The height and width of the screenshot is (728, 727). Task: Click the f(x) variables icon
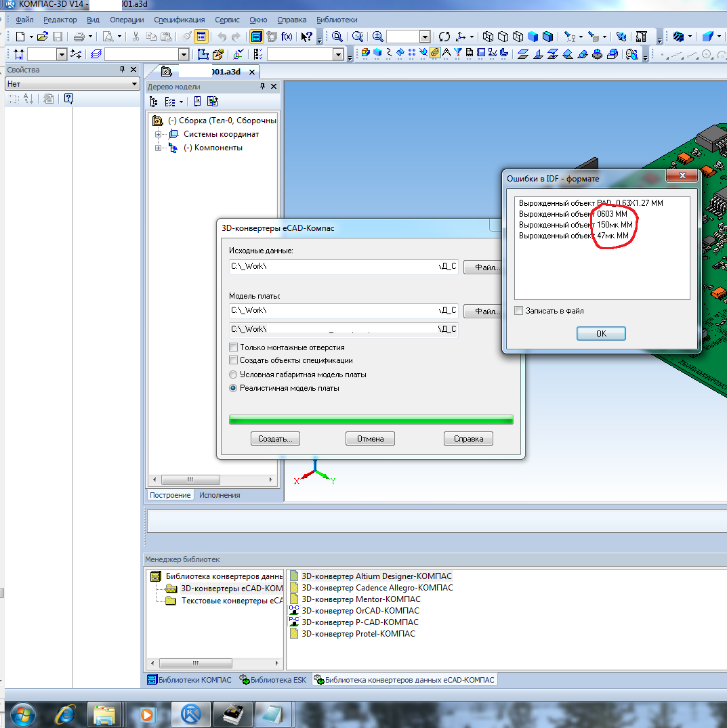(287, 36)
